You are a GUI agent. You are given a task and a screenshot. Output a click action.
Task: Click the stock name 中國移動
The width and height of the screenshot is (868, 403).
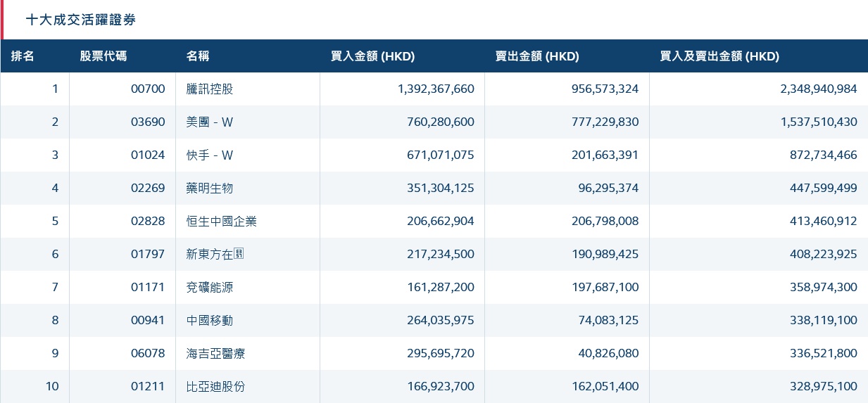click(210, 321)
